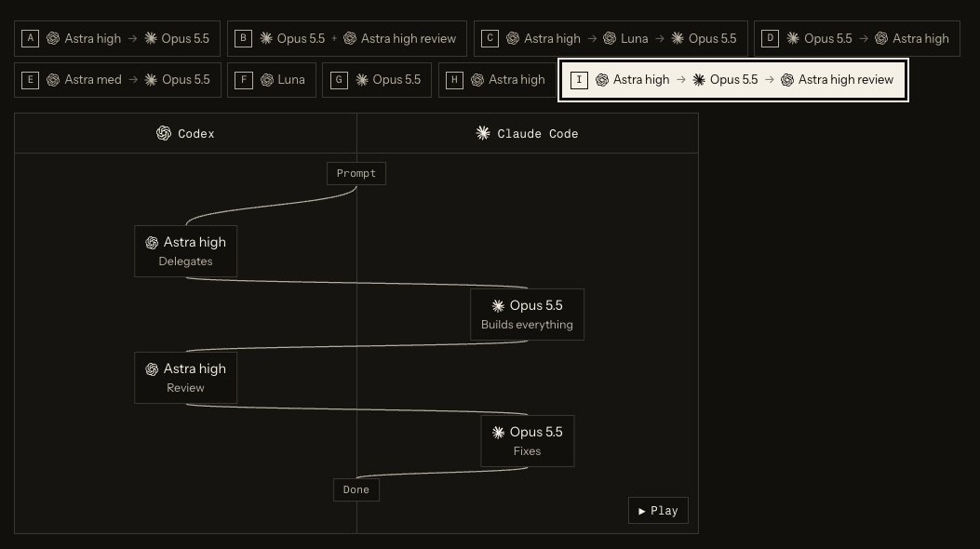This screenshot has width=980, height=549.
Task: Select workflow E: Astra med to Opus 5.5
Action: click(117, 80)
